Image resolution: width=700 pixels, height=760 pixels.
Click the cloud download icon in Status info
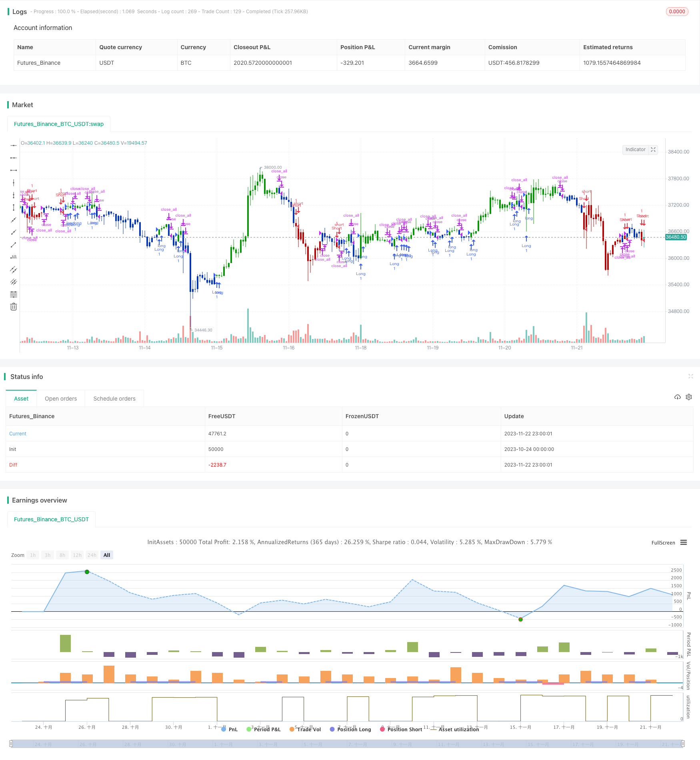coord(677,397)
